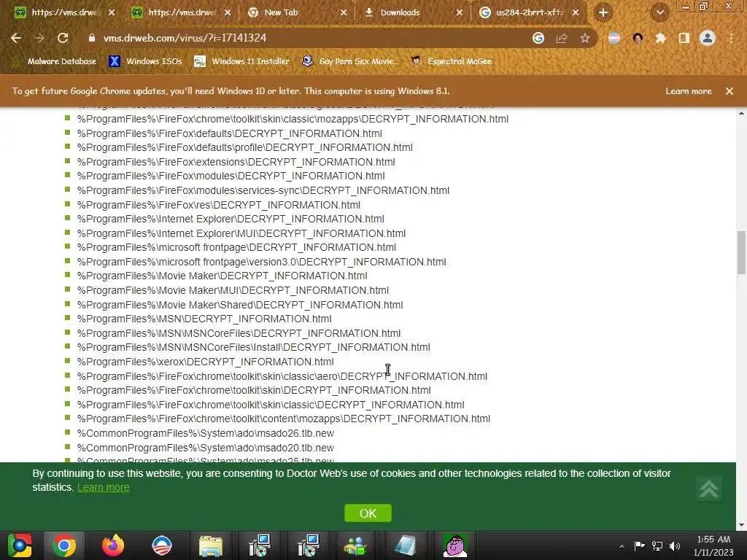
Task: Open the notepad taskbar icon
Action: click(x=406, y=545)
